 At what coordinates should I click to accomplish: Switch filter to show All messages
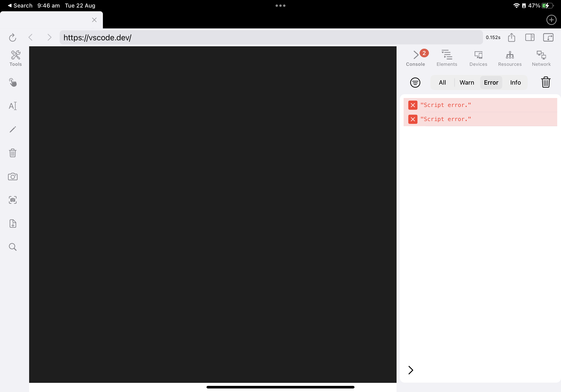click(442, 82)
